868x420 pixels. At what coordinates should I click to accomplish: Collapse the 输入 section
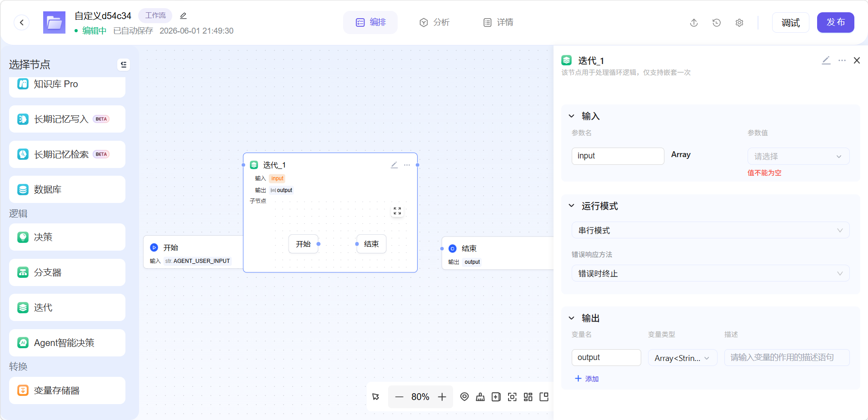pyautogui.click(x=572, y=116)
